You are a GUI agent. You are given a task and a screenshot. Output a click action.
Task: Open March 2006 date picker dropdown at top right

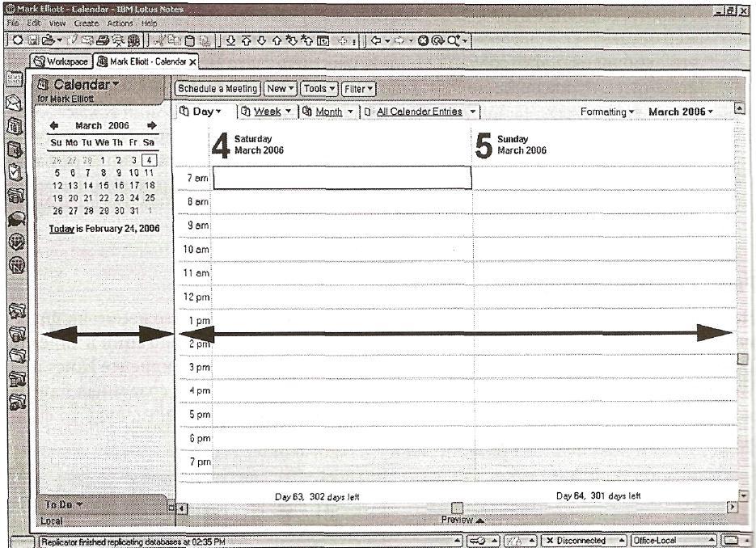tap(680, 112)
